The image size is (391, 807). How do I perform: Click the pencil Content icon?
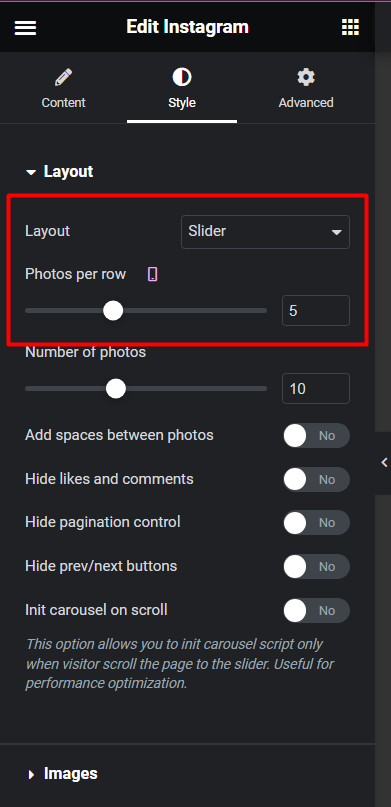[x=63, y=78]
